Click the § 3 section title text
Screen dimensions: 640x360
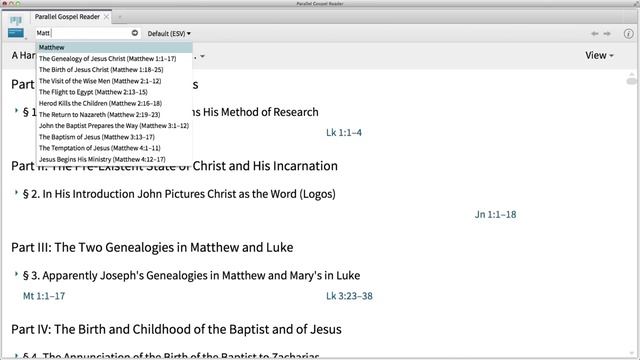pos(191,276)
